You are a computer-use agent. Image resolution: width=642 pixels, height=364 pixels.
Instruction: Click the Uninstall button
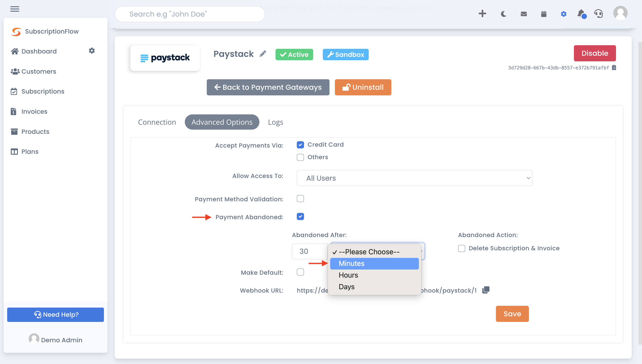(363, 87)
